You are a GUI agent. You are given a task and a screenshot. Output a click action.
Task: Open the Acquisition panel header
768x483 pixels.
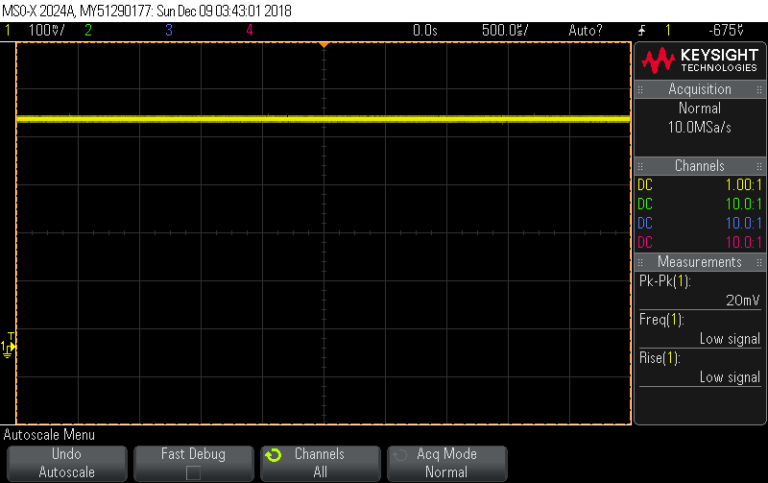699,89
